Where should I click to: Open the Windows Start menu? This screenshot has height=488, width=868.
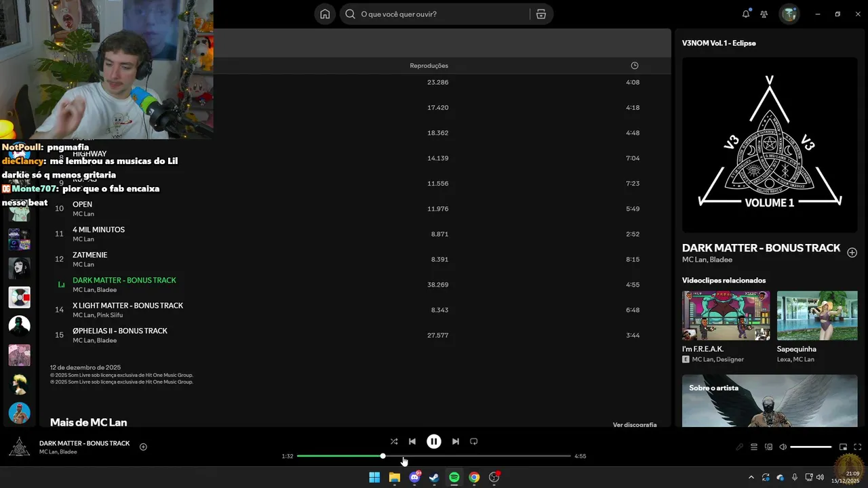[374, 477]
